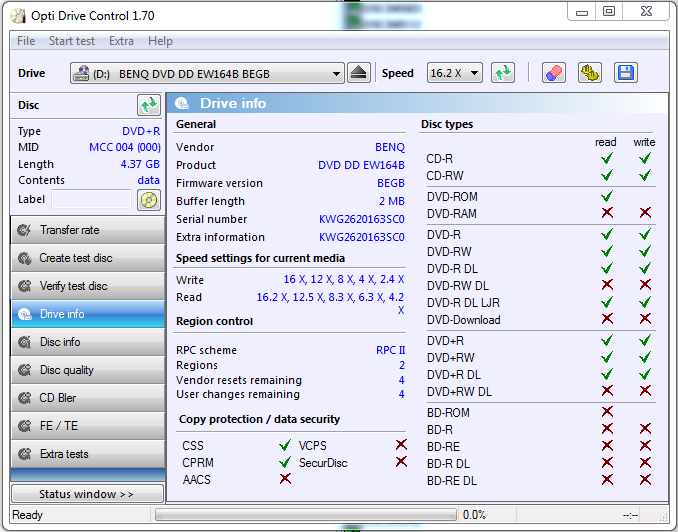Click the Ready status text

[28, 515]
